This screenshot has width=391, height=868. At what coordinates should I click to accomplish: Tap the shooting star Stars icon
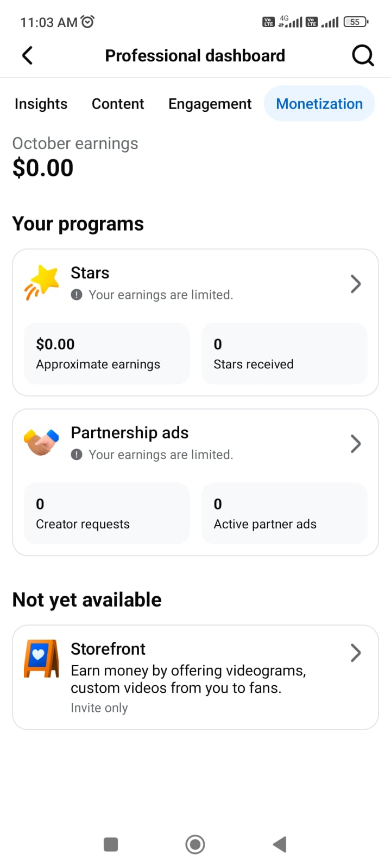42,282
